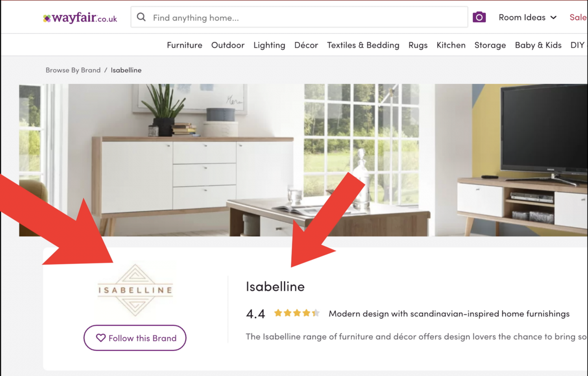Select the Kitchen category
Screen dimensions: 588x376
point(451,45)
